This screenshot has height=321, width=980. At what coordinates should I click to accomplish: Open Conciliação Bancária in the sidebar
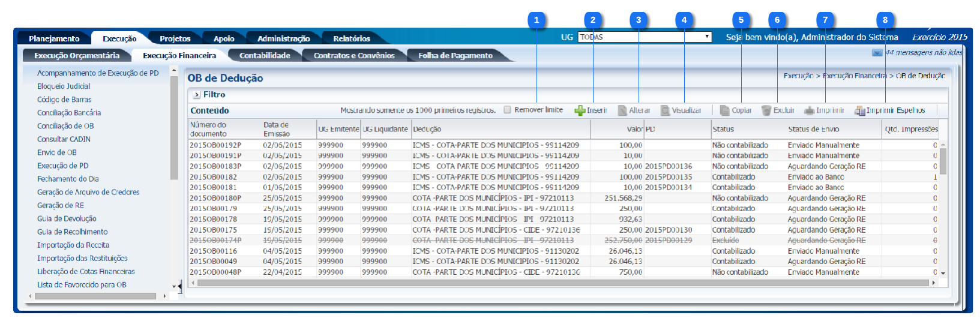pos(69,113)
